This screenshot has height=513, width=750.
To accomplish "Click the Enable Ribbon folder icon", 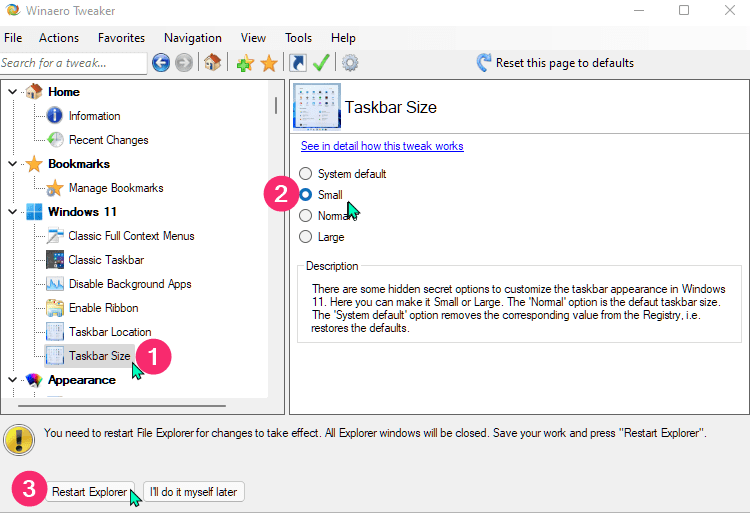I will click(55, 307).
